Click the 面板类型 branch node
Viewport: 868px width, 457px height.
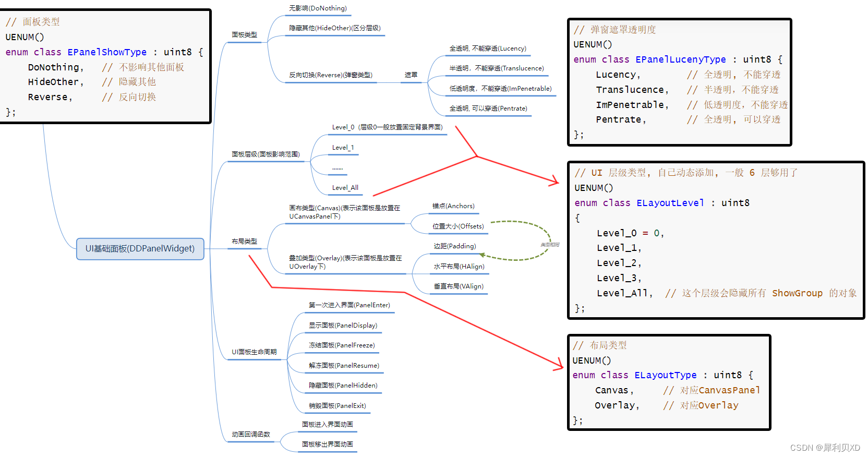(x=244, y=35)
